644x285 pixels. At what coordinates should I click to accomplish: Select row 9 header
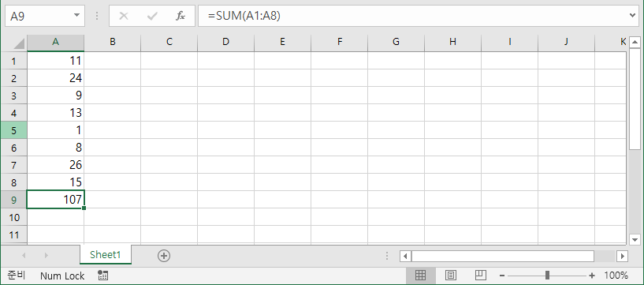[14, 200]
